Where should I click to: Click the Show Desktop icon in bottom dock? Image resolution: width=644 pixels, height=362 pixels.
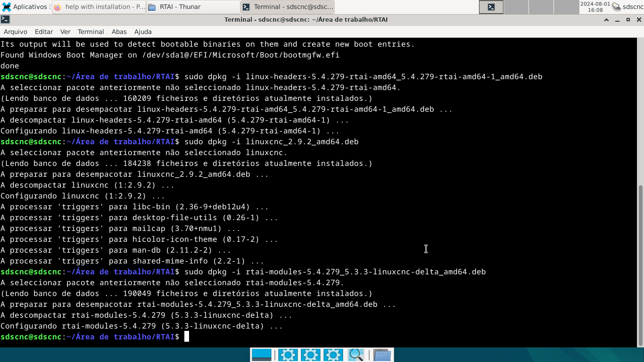pyautogui.click(x=262, y=355)
